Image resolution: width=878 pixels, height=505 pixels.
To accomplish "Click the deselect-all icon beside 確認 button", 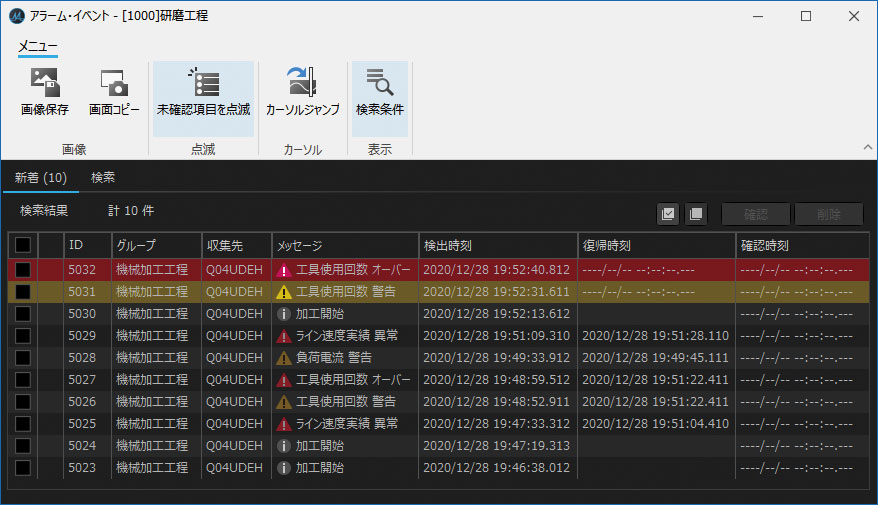I will coord(696,213).
